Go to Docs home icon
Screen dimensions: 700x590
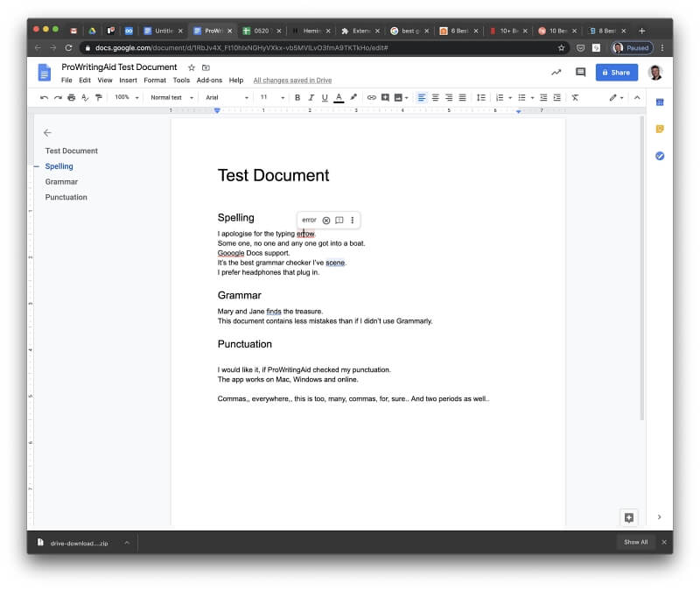click(x=45, y=73)
